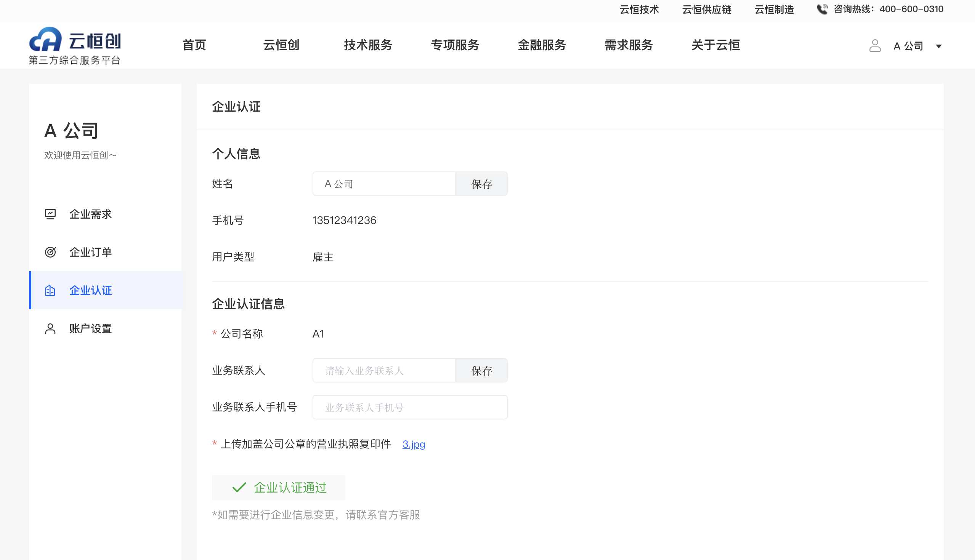Viewport: 975px width, 560px height.
Task: Open the 云恒创 nav item
Action: (281, 45)
